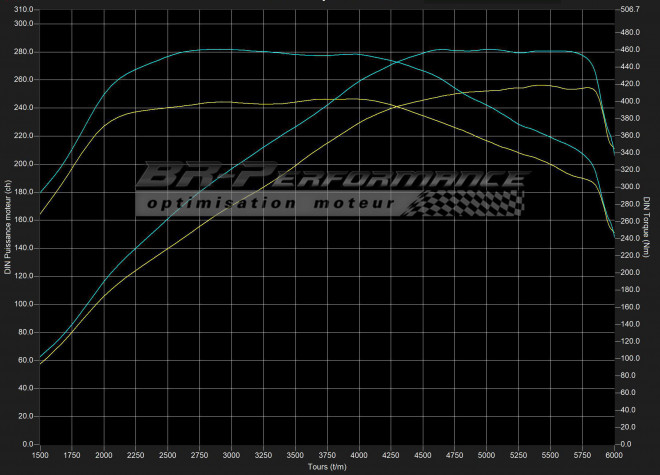The width and height of the screenshot is (660, 475).
Task: Click the 0.0 label on the left power axis
Action: coord(27,444)
